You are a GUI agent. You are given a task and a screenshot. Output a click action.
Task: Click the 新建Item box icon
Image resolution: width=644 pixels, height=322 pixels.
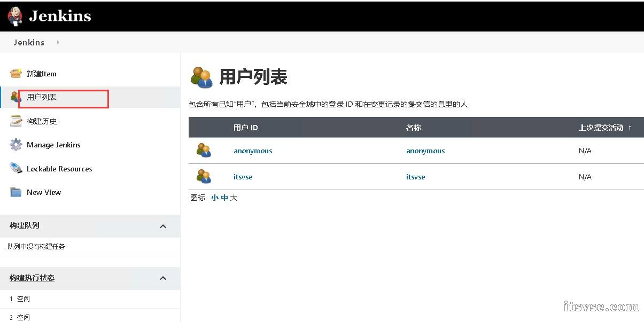click(x=16, y=73)
